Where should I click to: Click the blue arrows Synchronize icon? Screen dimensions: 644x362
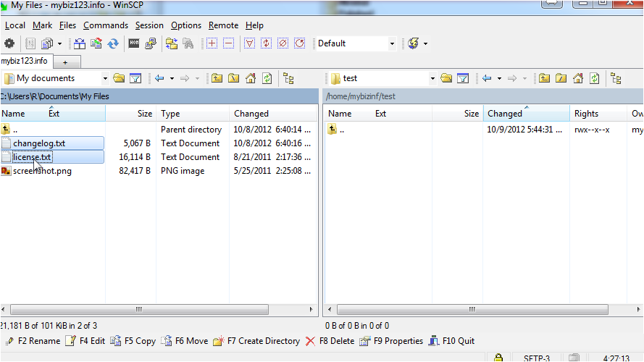[113, 43]
